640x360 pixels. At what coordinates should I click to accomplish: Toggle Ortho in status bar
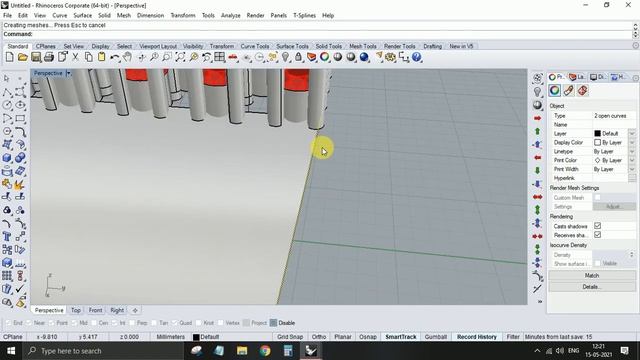tap(319, 337)
